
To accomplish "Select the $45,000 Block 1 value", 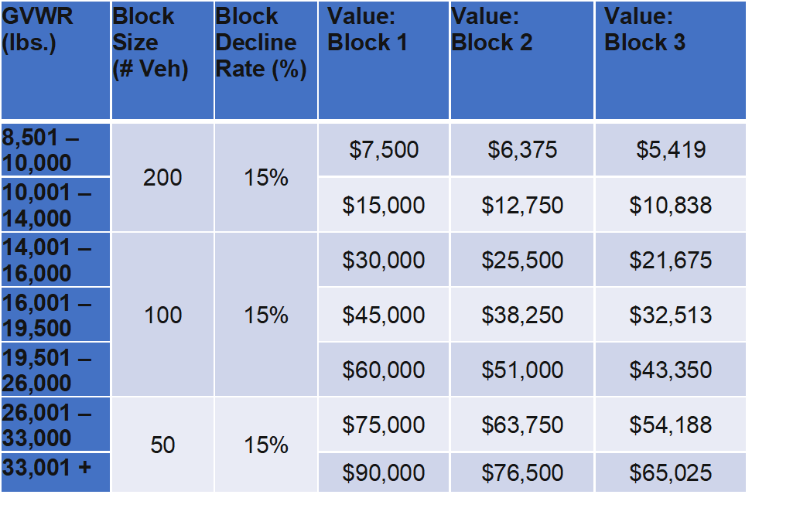I will coord(384,315).
